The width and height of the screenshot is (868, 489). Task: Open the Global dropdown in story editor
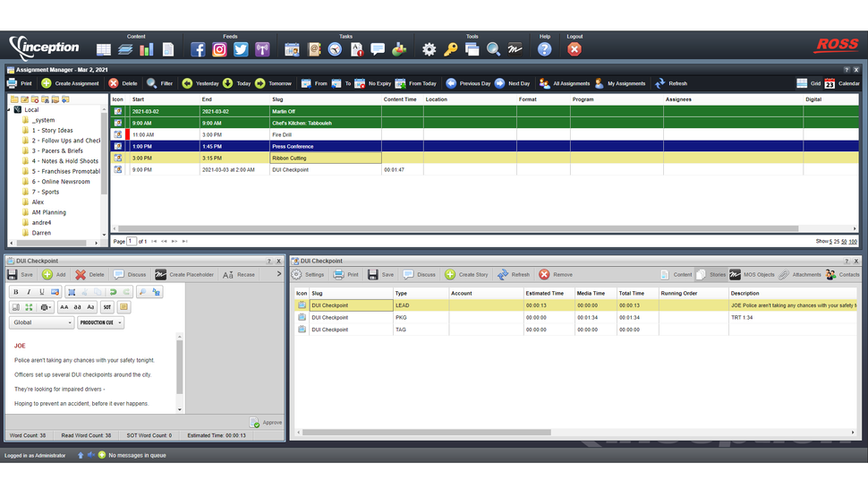(41, 322)
